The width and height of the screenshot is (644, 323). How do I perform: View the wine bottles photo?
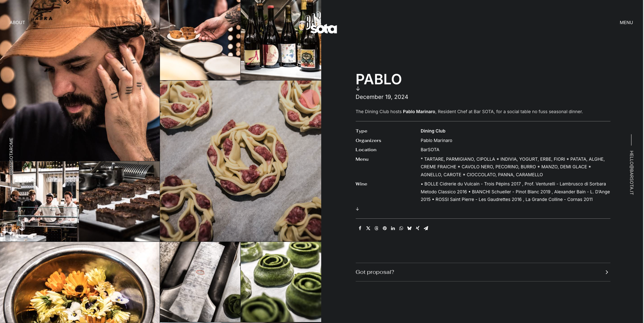[x=281, y=40]
